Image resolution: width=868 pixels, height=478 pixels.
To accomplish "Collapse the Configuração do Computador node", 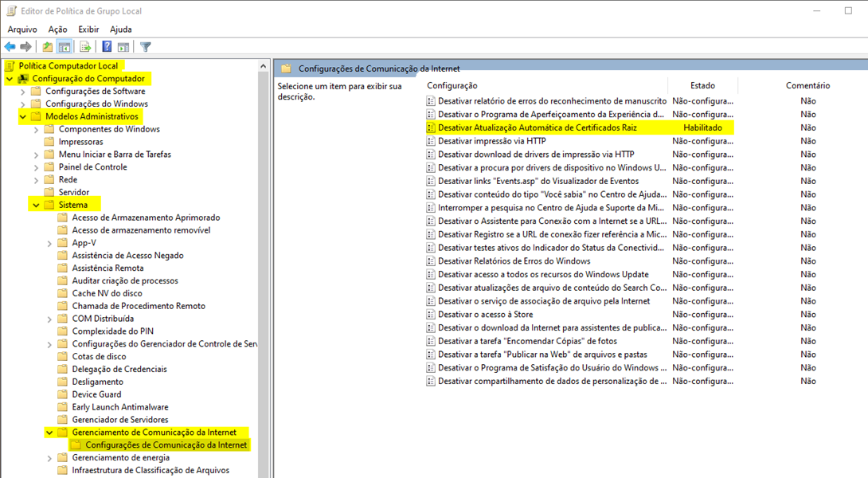I will [x=10, y=79].
